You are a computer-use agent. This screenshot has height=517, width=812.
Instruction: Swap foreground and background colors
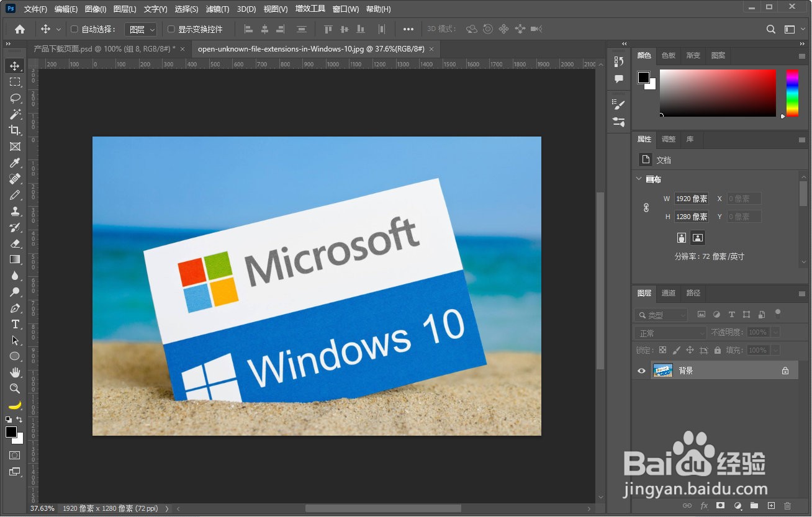20,420
